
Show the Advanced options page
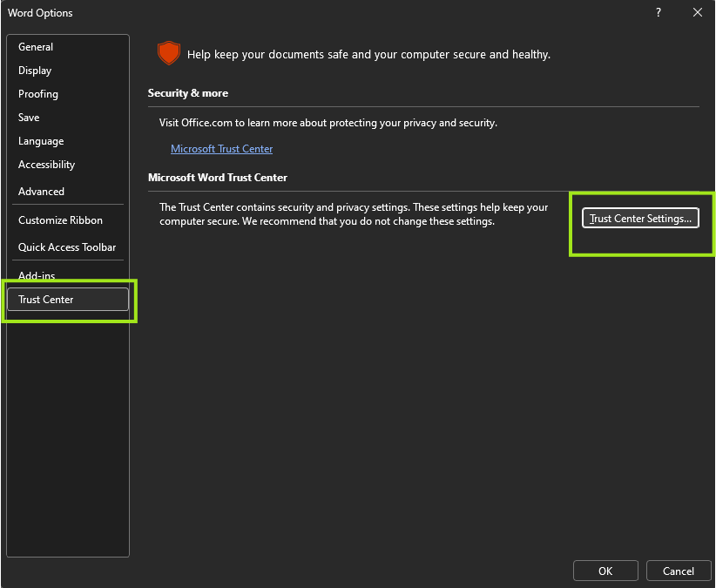tap(41, 192)
